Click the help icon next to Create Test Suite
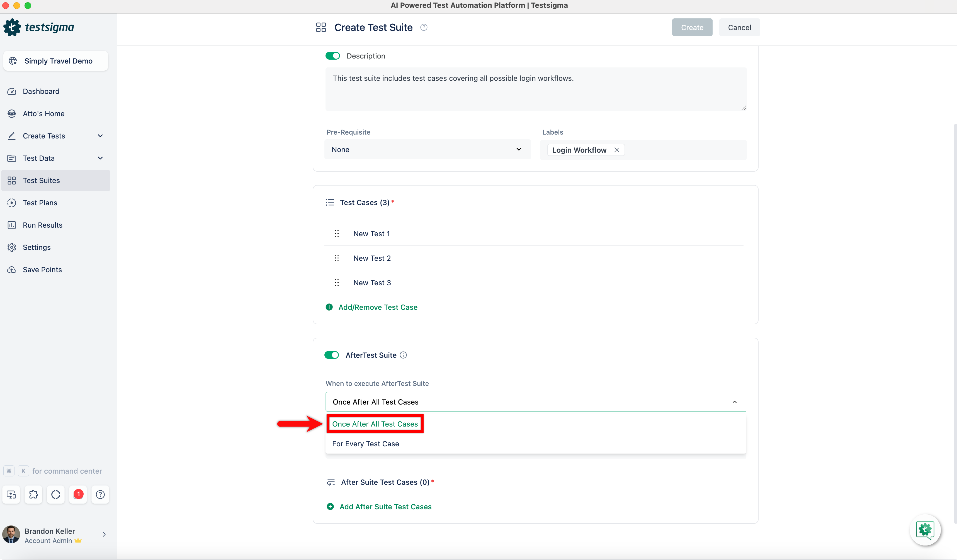The height and width of the screenshot is (560, 957). pyautogui.click(x=424, y=27)
